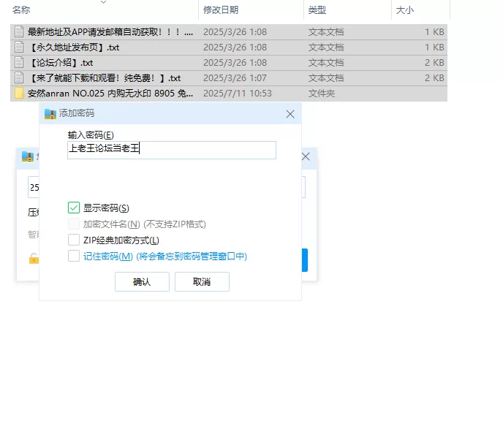Uncheck the 显示密码(S) checkbox
Image resolution: width=503 pixels, height=448 pixels.
point(74,208)
